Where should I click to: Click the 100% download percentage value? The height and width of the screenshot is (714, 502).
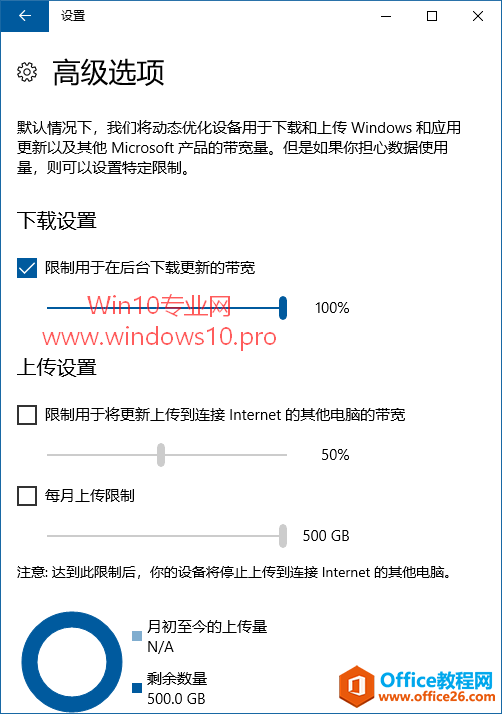[x=332, y=308]
